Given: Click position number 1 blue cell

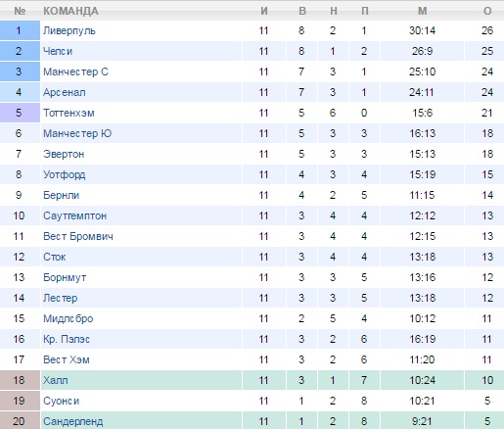Looking at the screenshot, I should pyautogui.click(x=20, y=30).
